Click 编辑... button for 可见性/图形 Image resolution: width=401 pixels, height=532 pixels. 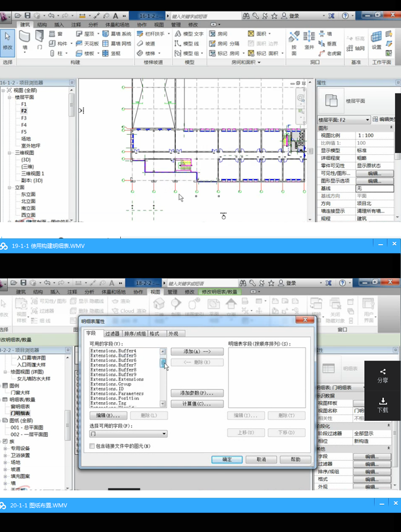coord(374,174)
